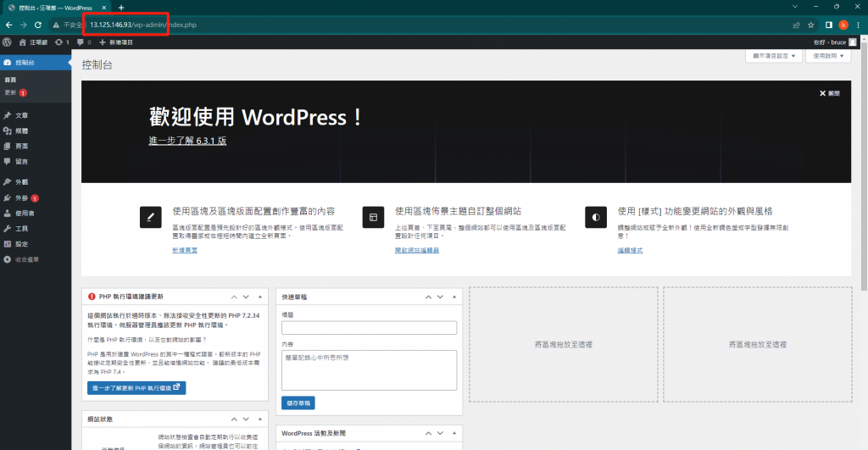The image size is (868, 450).
Task: Collapse the WordPress 活動及新聞 widget
Action: click(454, 433)
